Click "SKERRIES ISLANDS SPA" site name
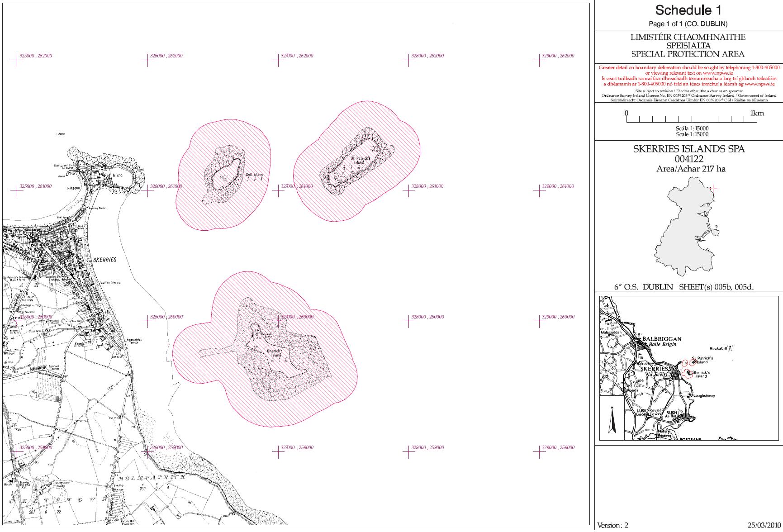783x532 pixels. (x=688, y=149)
